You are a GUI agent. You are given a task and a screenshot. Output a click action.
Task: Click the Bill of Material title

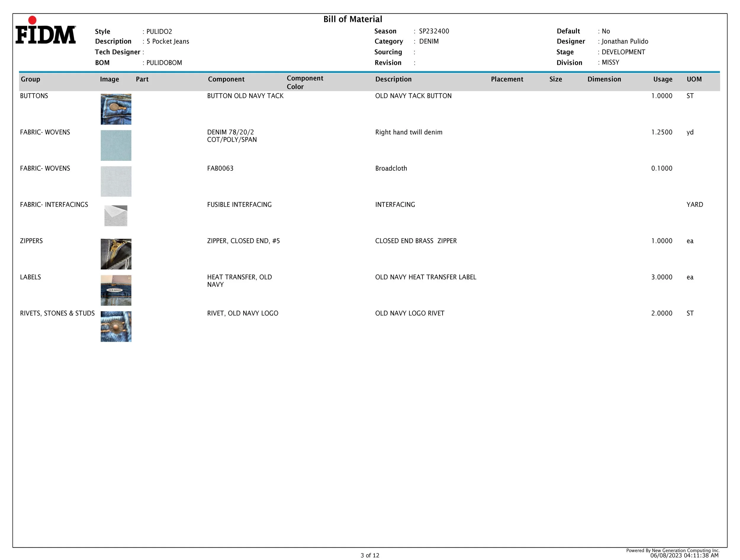(x=353, y=20)
